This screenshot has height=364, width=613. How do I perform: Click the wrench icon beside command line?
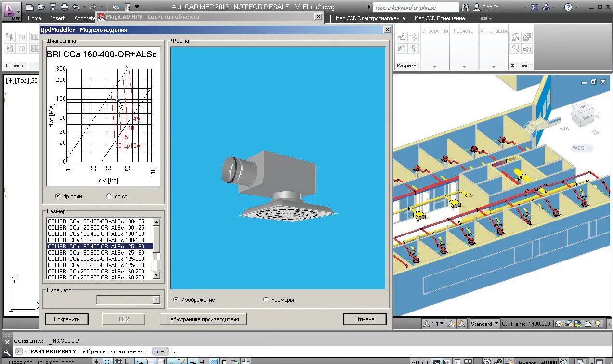click(7, 352)
